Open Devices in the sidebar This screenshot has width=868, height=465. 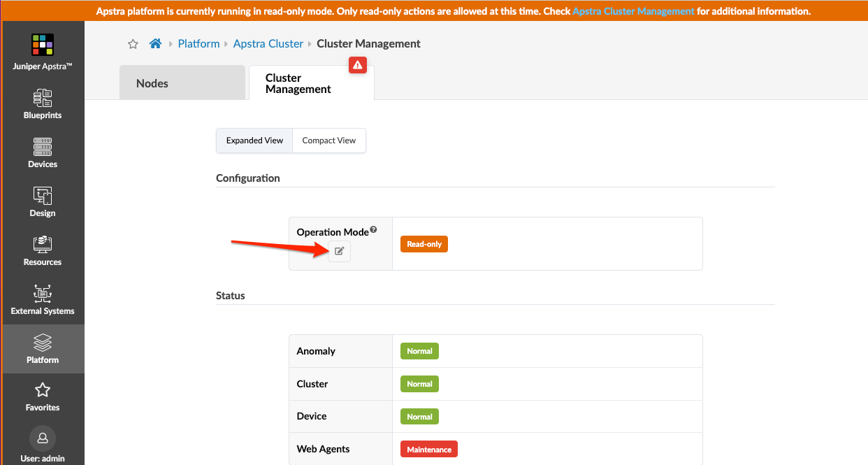click(x=43, y=152)
